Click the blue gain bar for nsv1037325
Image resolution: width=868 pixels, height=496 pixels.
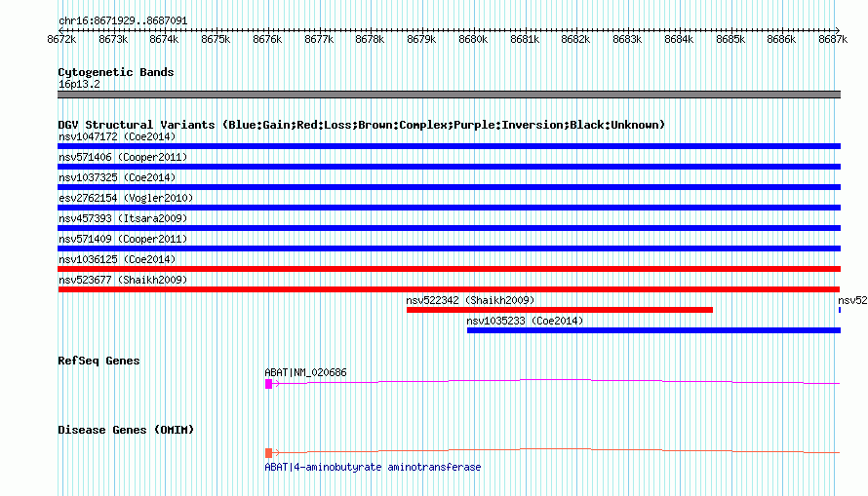pos(449,187)
